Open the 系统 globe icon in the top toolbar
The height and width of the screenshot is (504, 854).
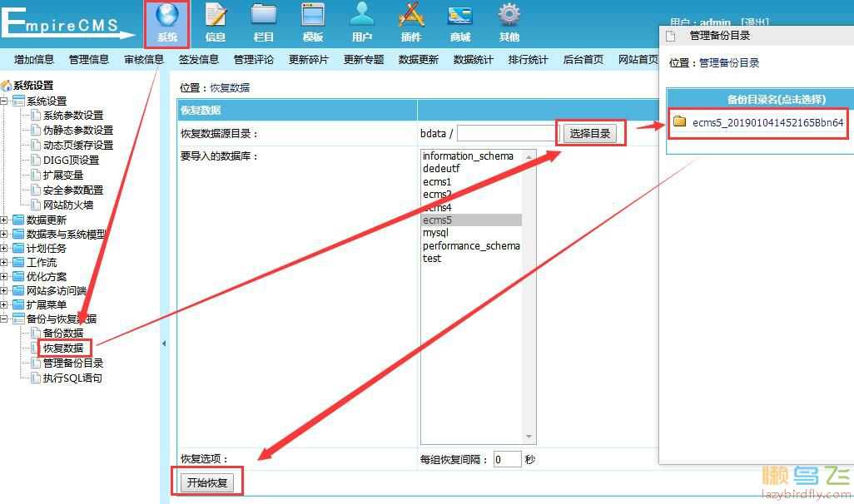(x=167, y=23)
